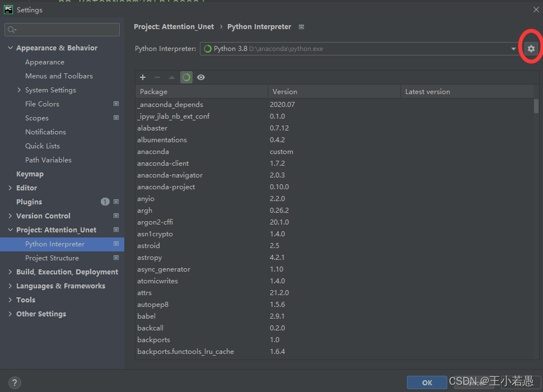Click the settings search field
Screen dimensions: 543x392
coord(62,30)
